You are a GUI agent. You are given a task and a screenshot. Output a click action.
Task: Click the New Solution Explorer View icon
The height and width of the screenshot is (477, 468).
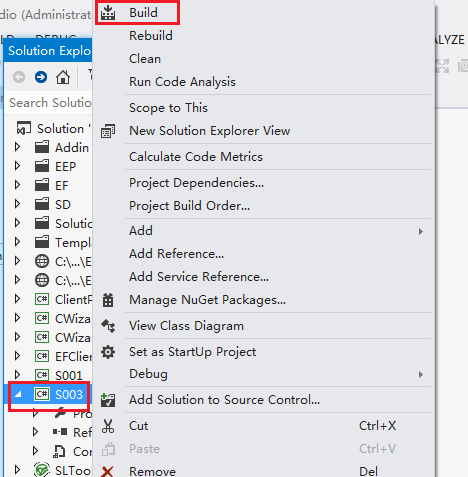point(108,131)
